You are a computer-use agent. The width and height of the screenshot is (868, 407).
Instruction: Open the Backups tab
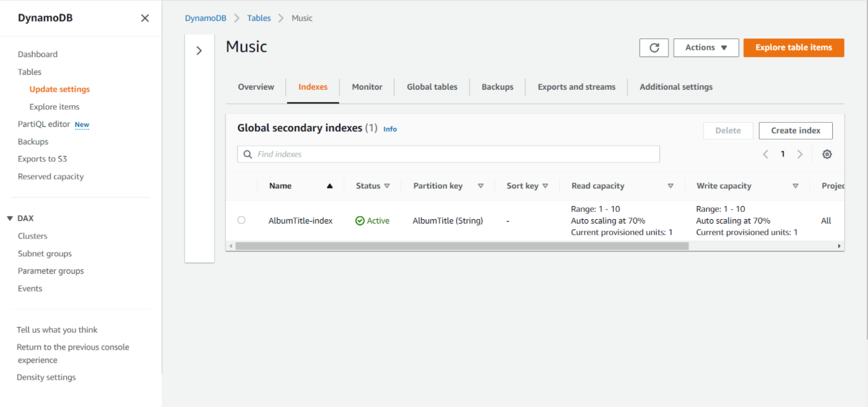498,87
